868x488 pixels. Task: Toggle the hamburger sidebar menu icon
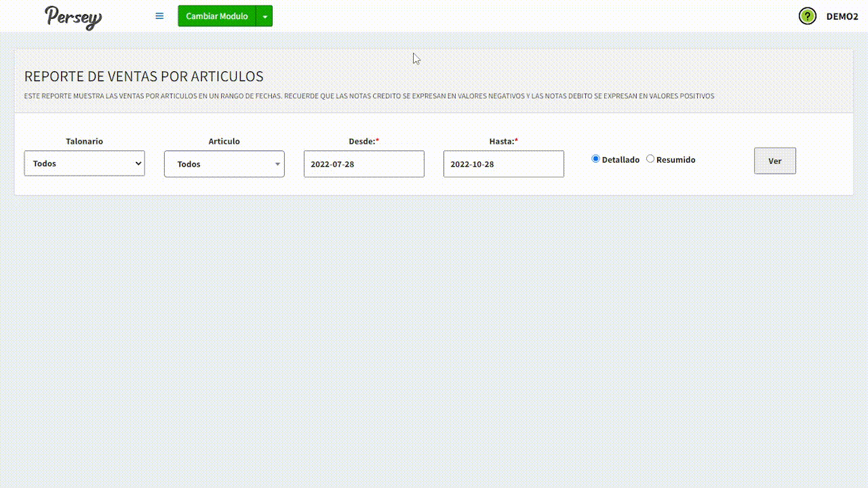click(x=159, y=16)
